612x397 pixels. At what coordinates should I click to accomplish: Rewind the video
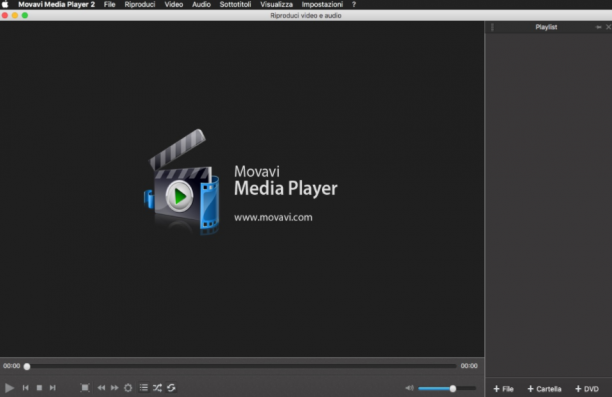101,388
